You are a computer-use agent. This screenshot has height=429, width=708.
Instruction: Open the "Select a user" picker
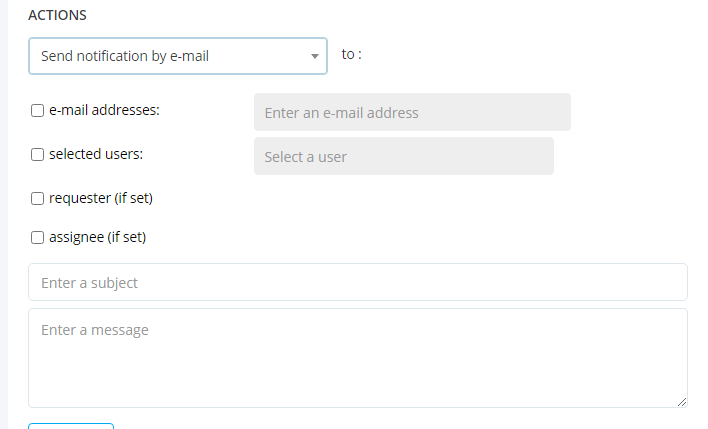[403, 157]
